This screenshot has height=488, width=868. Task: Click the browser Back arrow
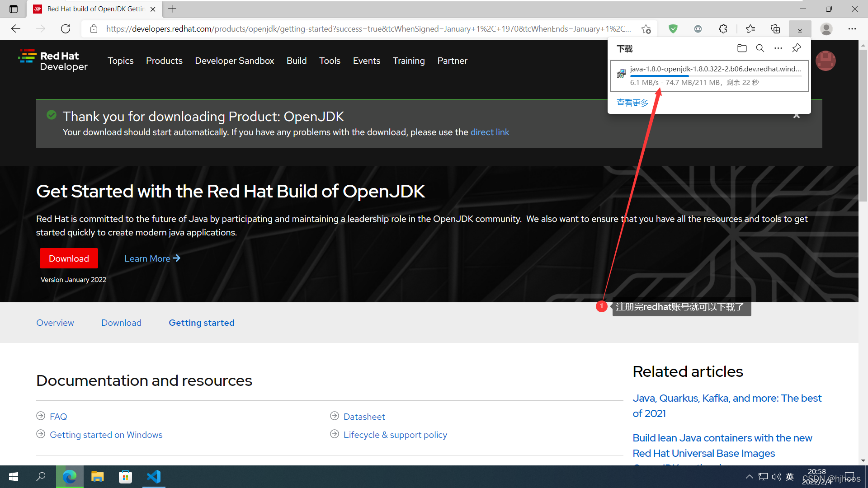point(16,29)
